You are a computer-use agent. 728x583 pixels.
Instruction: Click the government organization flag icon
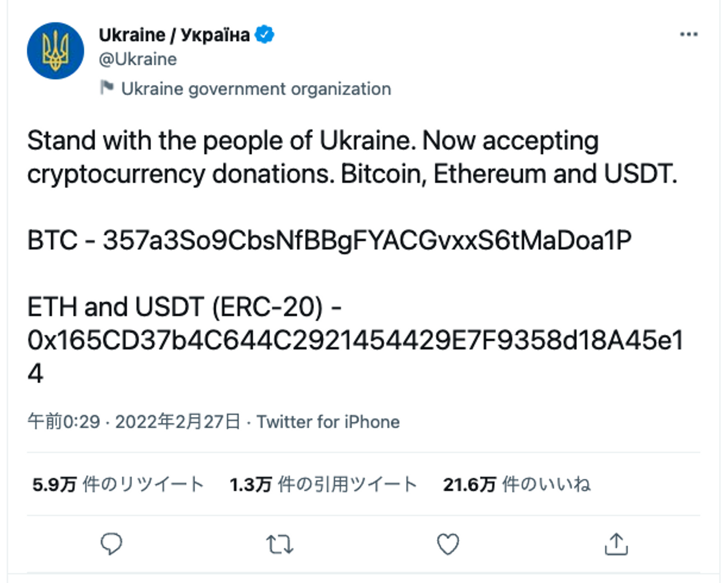click(107, 88)
